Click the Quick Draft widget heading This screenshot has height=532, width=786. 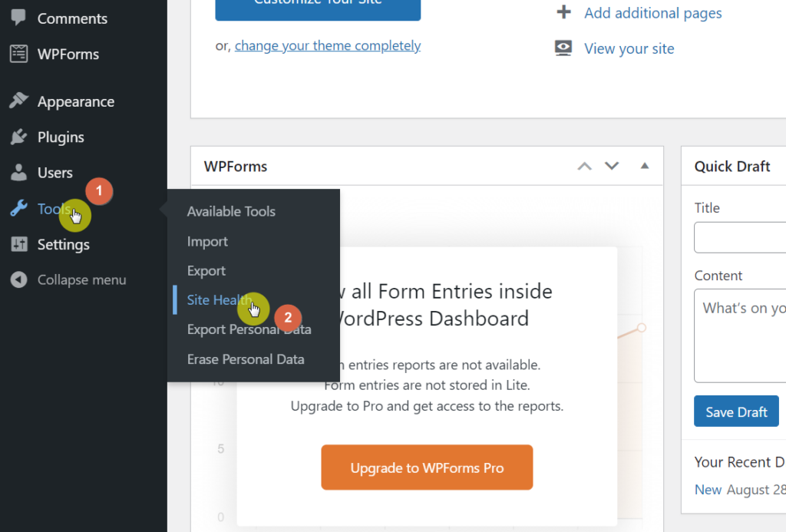[x=732, y=167]
